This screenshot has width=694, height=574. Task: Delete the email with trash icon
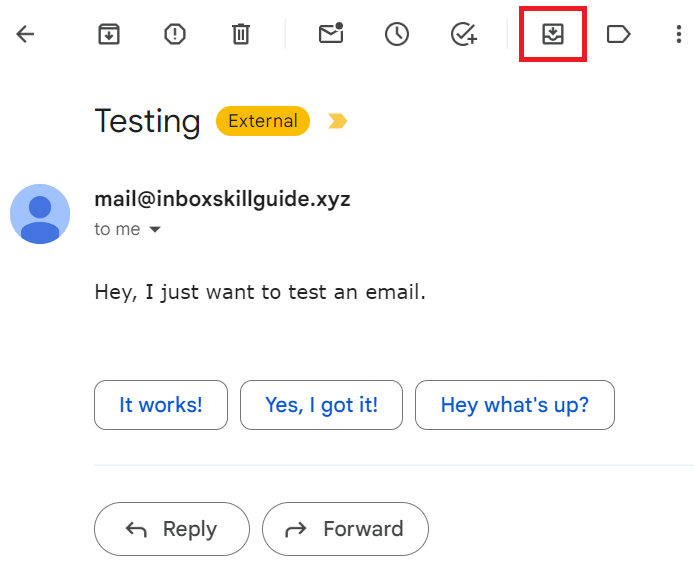pyautogui.click(x=241, y=34)
